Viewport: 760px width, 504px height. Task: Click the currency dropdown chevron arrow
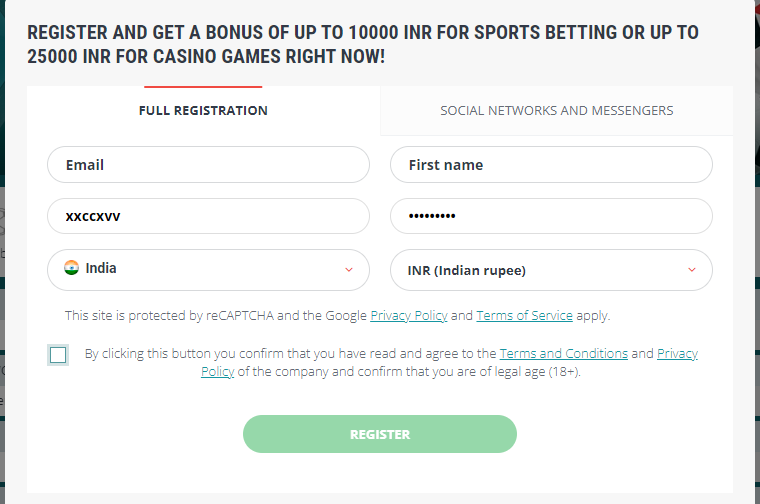coord(692,269)
